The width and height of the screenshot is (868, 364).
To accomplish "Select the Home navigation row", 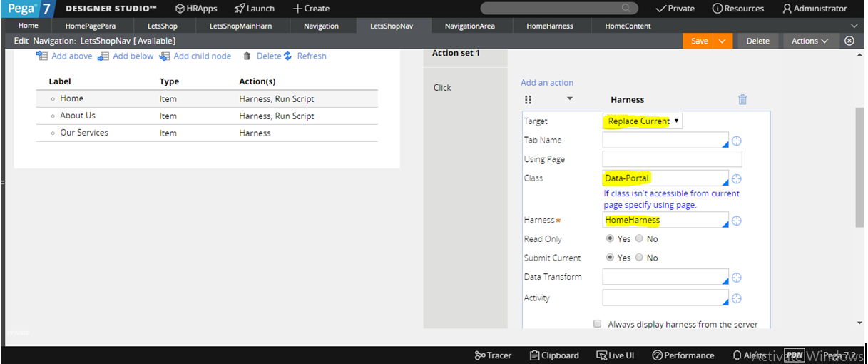I will click(x=207, y=98).
